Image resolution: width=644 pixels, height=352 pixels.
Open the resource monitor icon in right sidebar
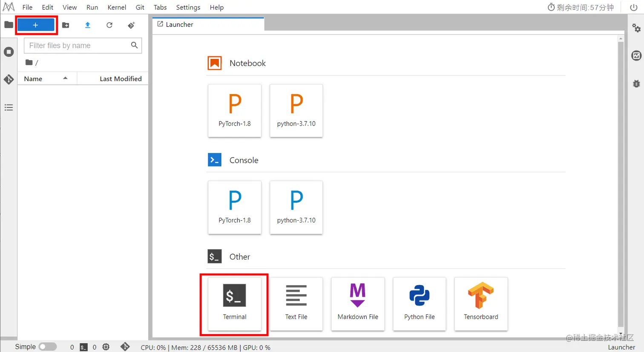636,55
